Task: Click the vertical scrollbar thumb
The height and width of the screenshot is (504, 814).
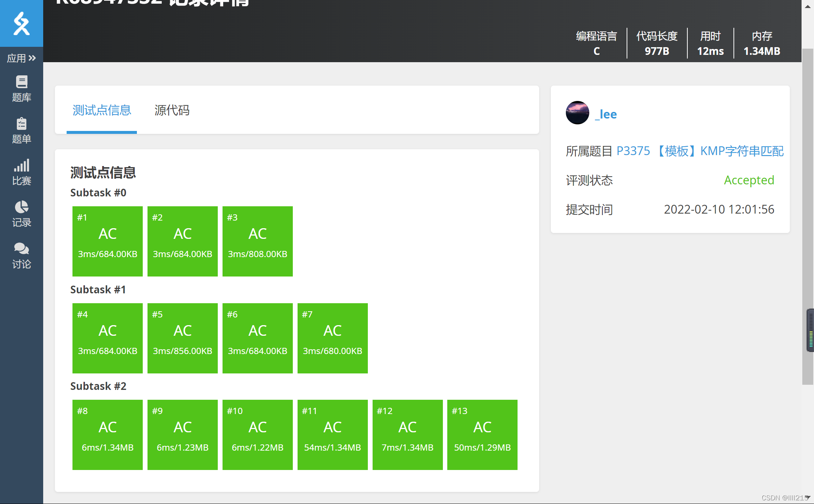Action: tap(807, 216)
